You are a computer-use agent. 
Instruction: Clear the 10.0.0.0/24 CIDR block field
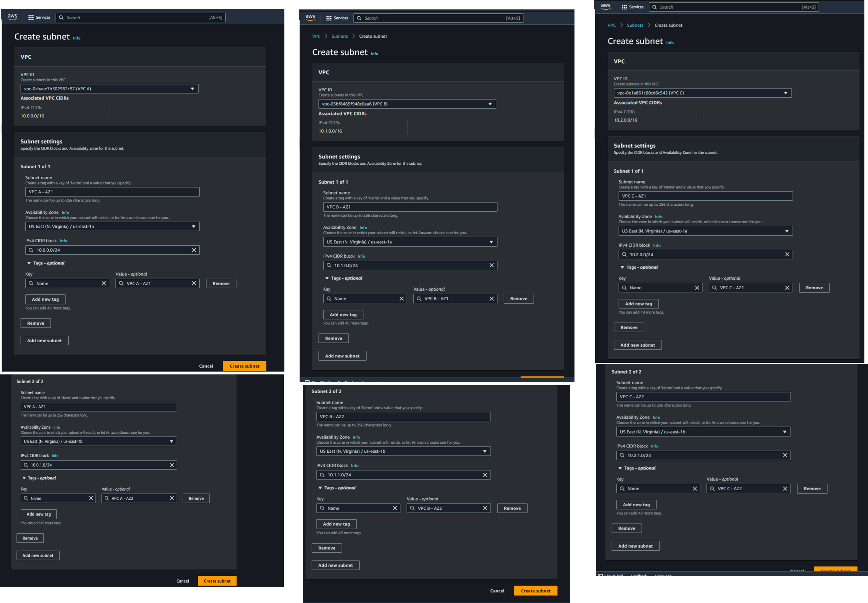194,250
